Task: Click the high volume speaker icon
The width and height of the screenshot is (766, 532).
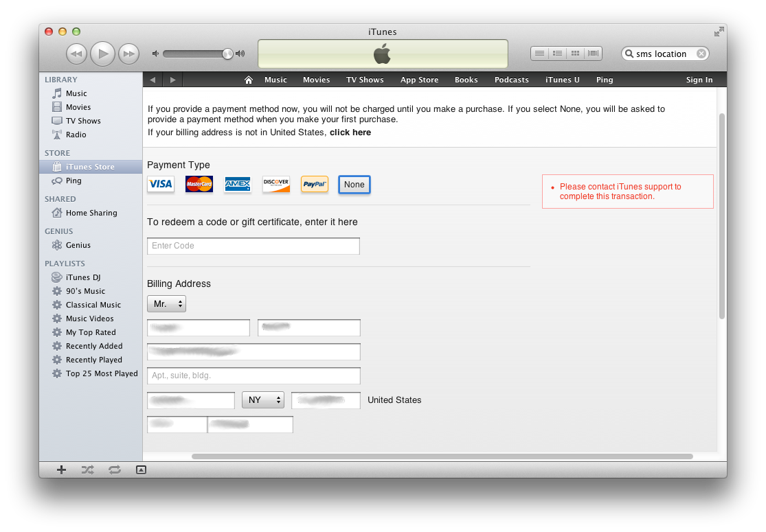Action: [240, 54]
